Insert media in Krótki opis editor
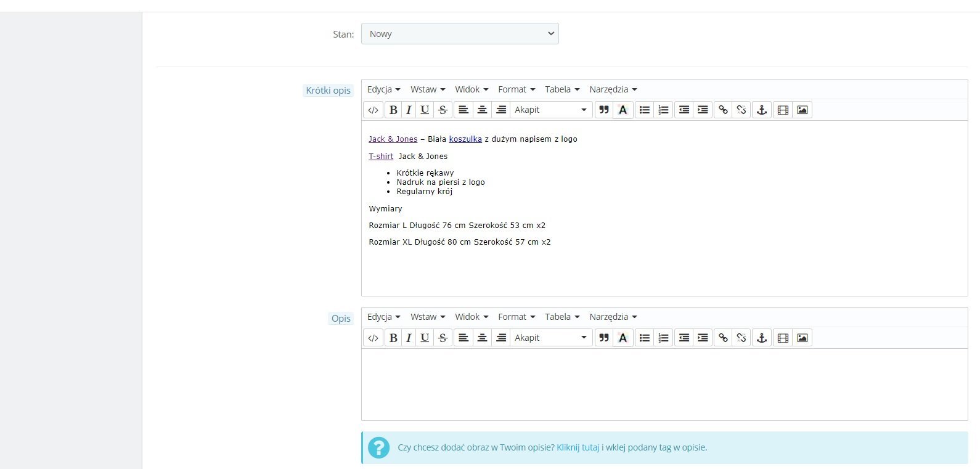This screenshot has width=980, height=469. click(783, 110)
